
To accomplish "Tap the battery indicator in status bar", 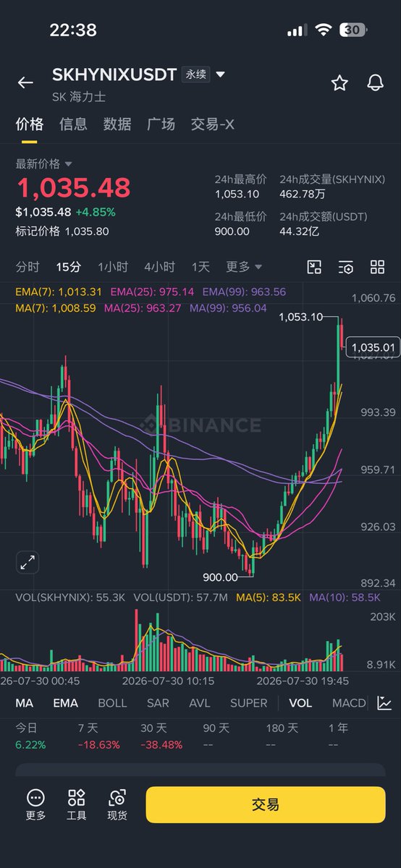I will click(353, 30).
